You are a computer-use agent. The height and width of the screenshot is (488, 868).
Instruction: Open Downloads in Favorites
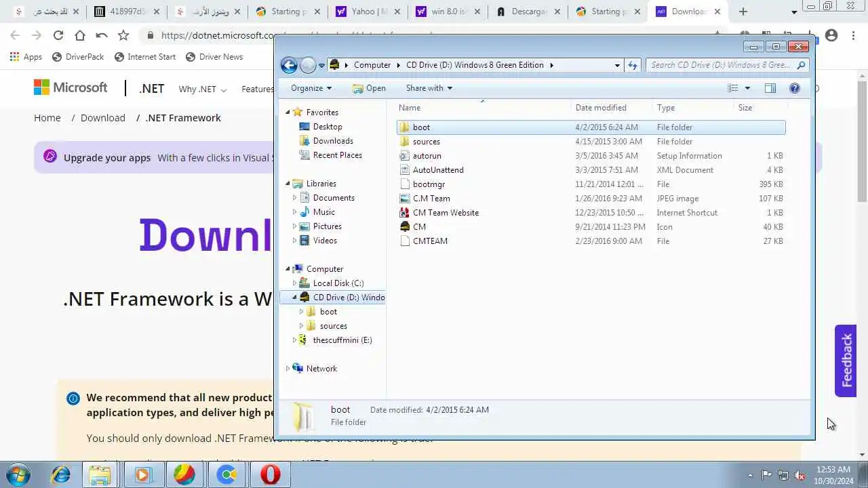333,141
